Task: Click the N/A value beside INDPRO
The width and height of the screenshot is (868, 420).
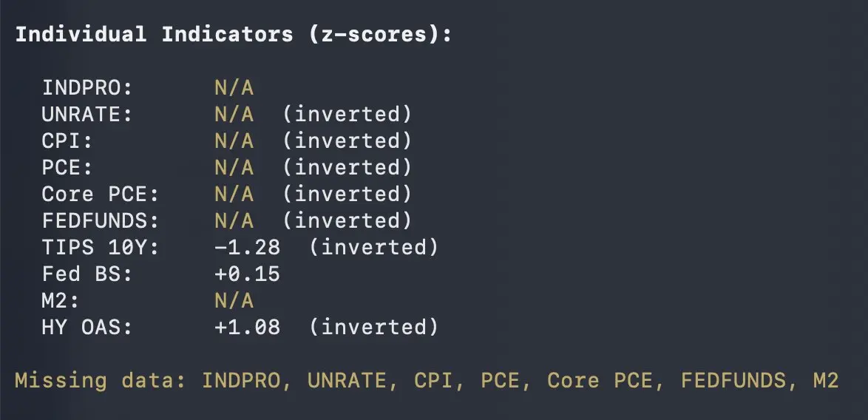Action: pos(234,88)
